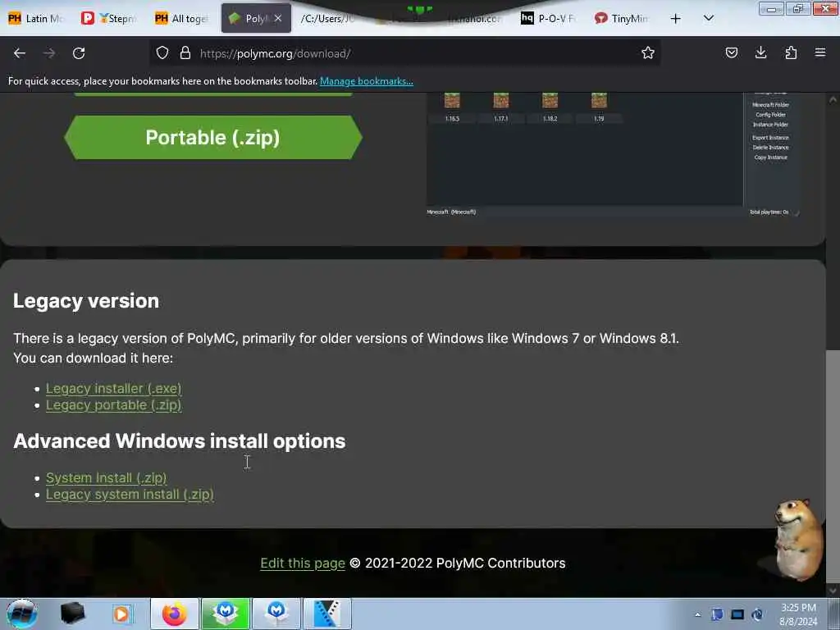Click the 2021-2022 PolyMC Contributors text
This screenshot has height=630, width=840.
[x=465, y=563]
